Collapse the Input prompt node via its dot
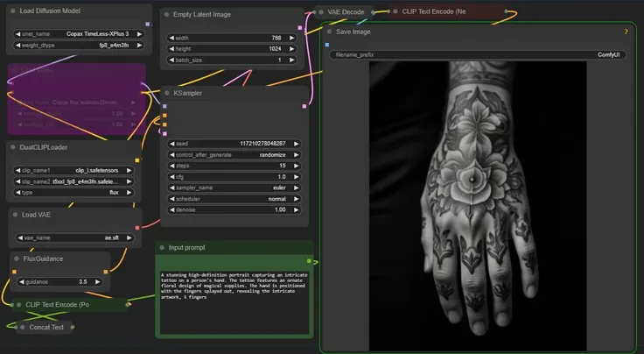This screenshot has width=644, height=354. [161, 247]
